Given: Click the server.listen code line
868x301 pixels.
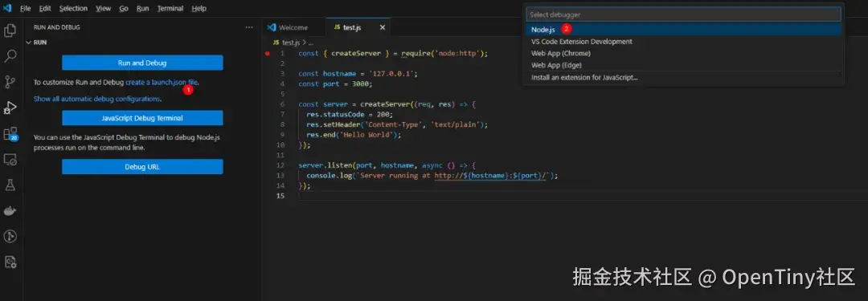Looking at the screenshot, I should point(387,165).
